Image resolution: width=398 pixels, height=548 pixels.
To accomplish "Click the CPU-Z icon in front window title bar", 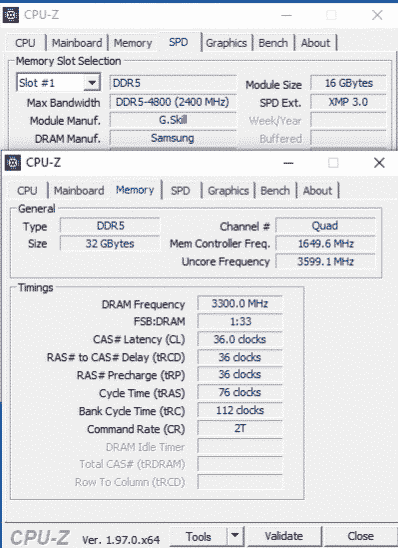I will click(x=13, y=163).
